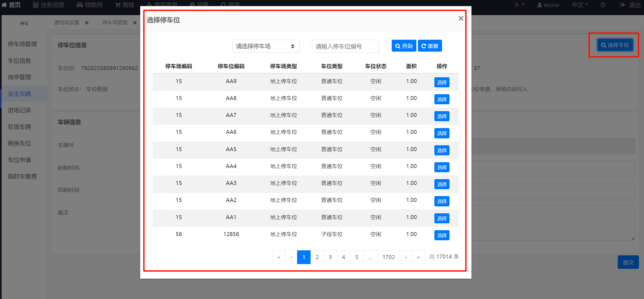Image resolution: width=644 pixels, height=299 pixels.
Task: Click current page 1 in pagination
Action: coord(304,257)
